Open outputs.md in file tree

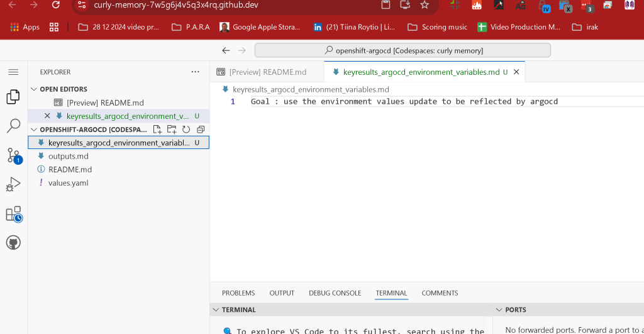[x=119, y=156]
